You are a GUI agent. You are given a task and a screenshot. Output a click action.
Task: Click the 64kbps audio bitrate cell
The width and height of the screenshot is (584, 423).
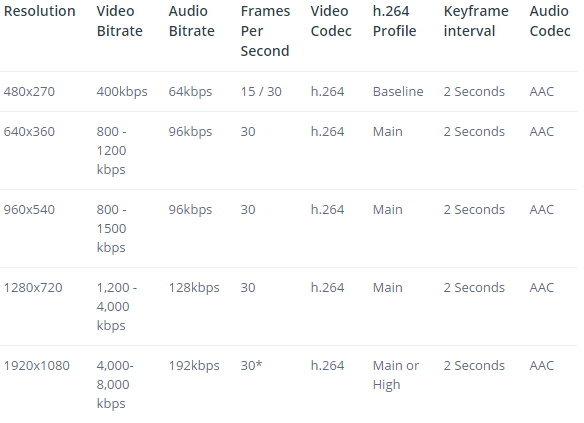pos(190,92)
